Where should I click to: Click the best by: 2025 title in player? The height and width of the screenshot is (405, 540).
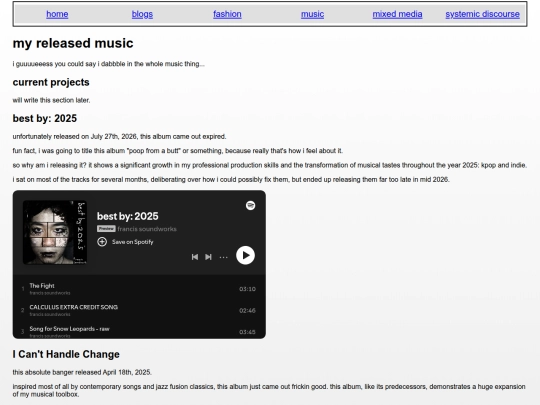tap(128, 216)
